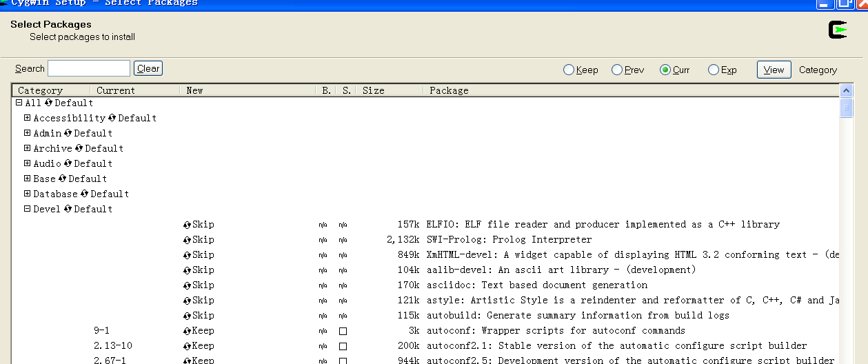
Task: Click the Skip cycle icon for asciidoc
Action: 187,285
